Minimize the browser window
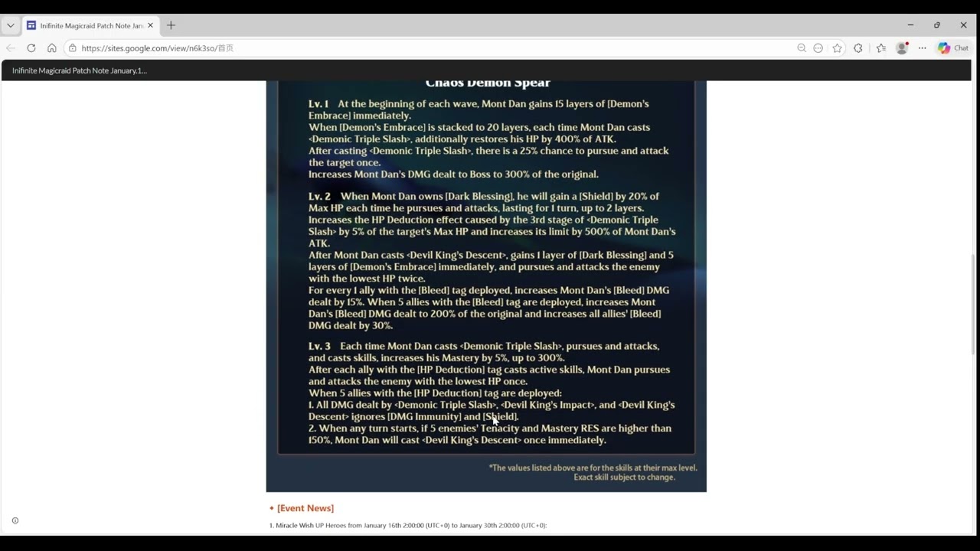This screenshot has width=980, height=551. (x=910, y=25)
